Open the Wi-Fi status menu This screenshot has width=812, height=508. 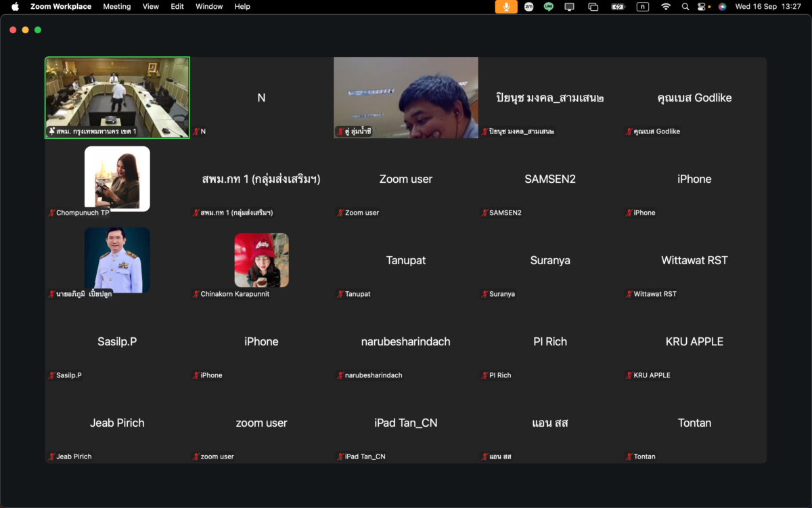(x=666, y=7)
